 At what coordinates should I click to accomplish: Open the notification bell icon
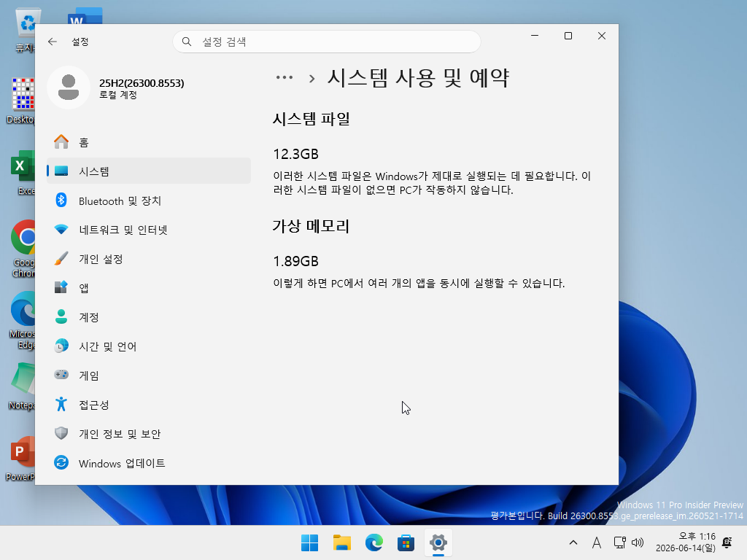[727, 542]
